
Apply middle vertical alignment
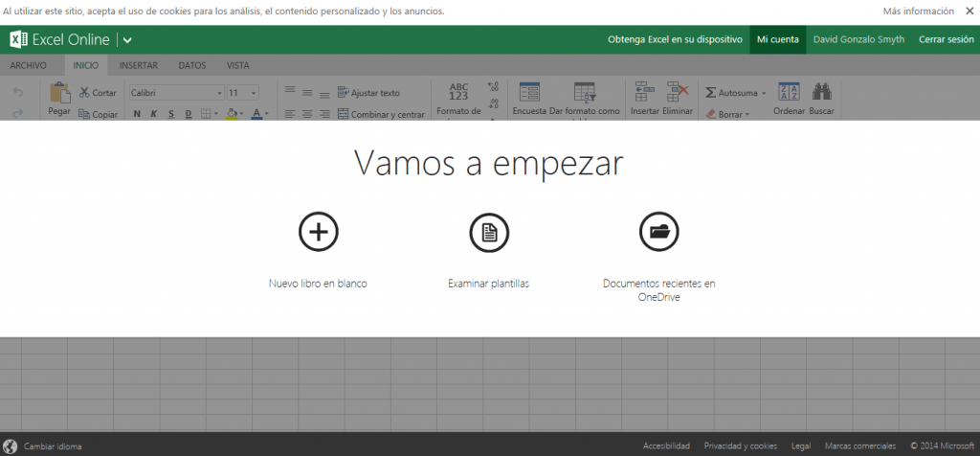pyautogui.click(x=307, y=93)
